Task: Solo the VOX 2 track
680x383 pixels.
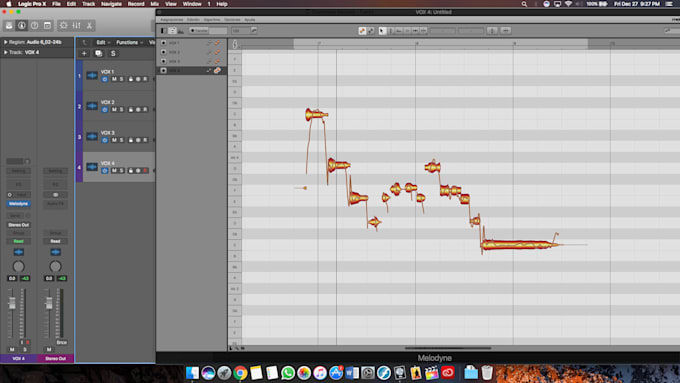Action: point(121,110)
